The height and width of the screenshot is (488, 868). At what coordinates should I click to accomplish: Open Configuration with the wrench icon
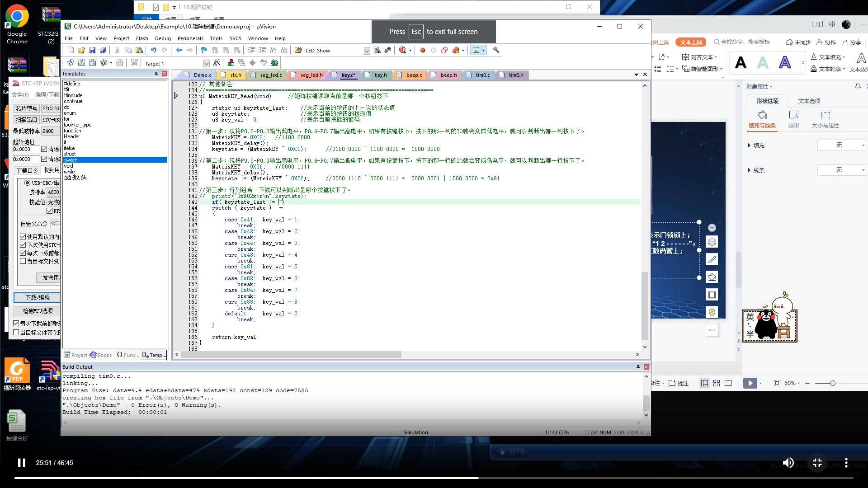pos(496,50)
